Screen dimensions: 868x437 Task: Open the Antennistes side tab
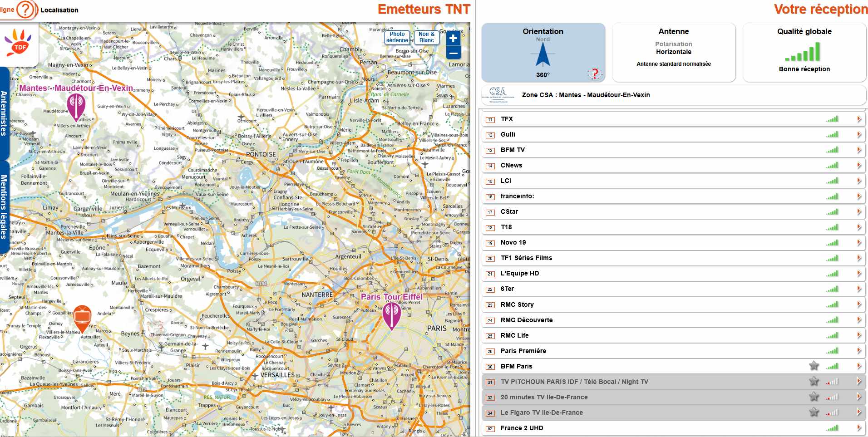point(4,113)
